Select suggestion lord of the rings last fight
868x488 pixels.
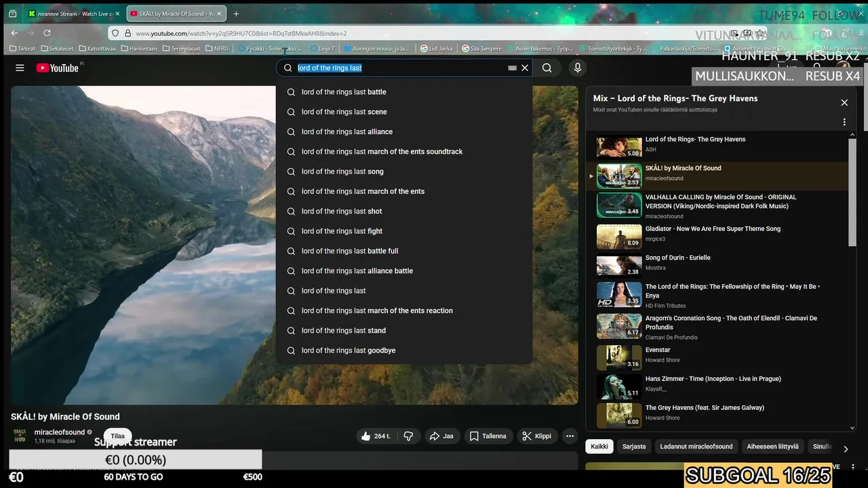[403, 231]
